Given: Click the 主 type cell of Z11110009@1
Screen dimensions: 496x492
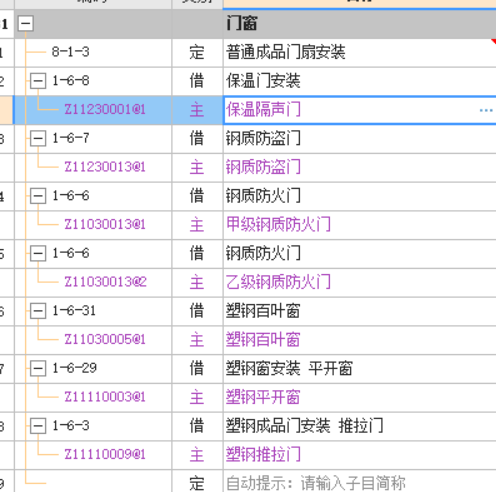Looking at the screenshot, I should (x=197, y=455).
